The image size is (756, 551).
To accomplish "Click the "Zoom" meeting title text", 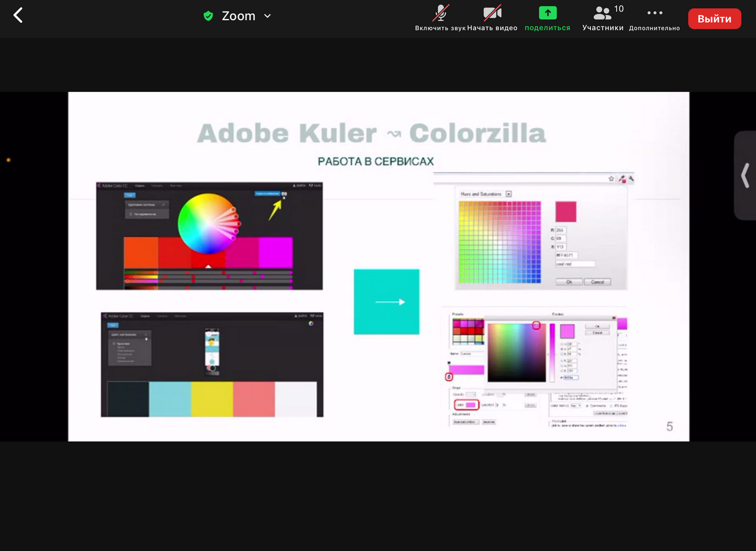I will tap(238, 16).
